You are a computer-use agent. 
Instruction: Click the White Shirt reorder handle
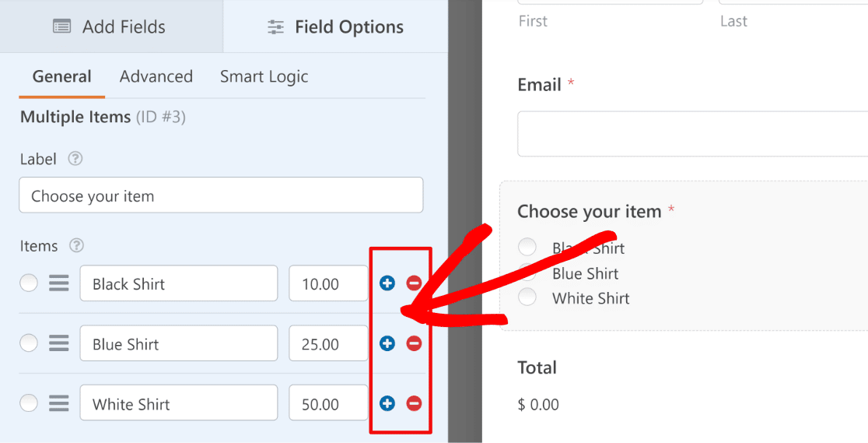58,403
